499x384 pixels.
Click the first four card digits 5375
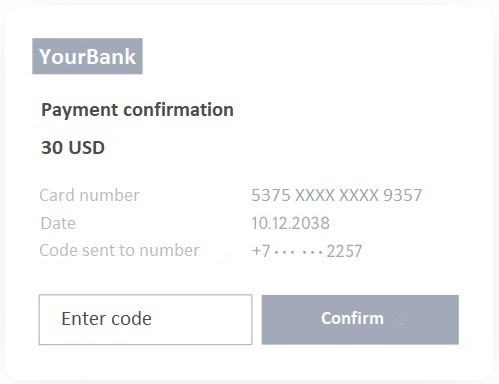pyautogui.click(x=271, y=195)
